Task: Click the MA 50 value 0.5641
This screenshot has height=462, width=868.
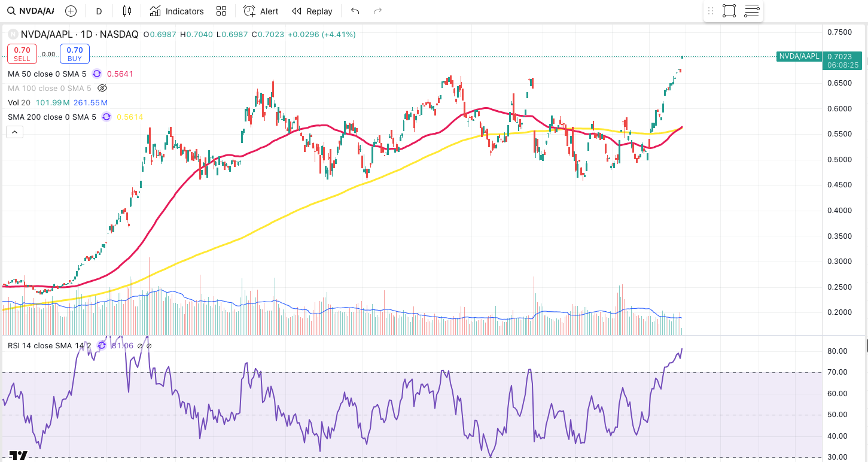Action: 120,74
